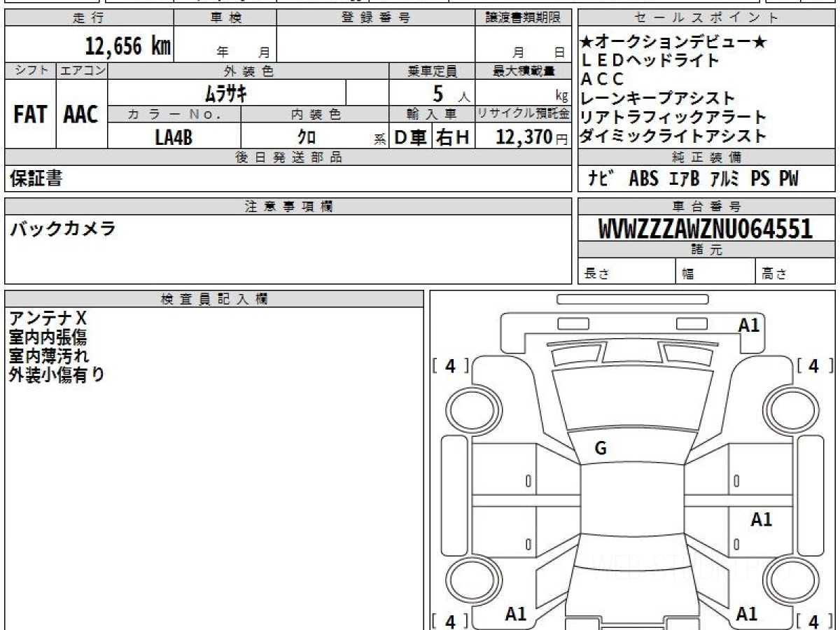
Task: Select the 室内内張傷 inspector note
Action: click(48, 337)
